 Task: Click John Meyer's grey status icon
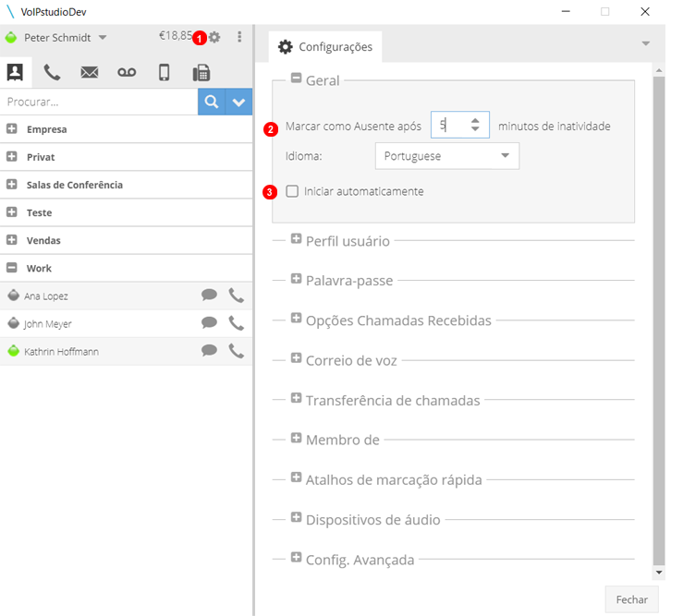pyautogui.click(x=14, y=323)
